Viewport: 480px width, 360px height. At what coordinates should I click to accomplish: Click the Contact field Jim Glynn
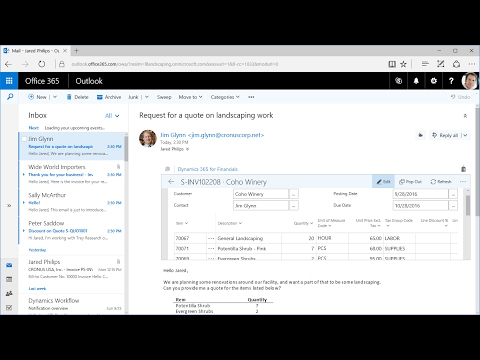(261, 206)
